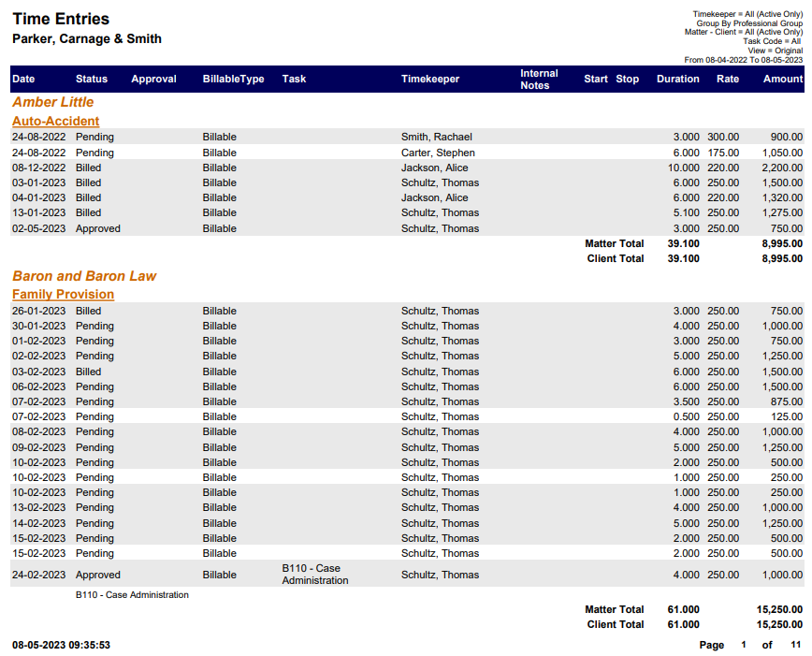Click the 'Task Code = All' filter text
Screen dimensions: 812x656
click(773, 41)
